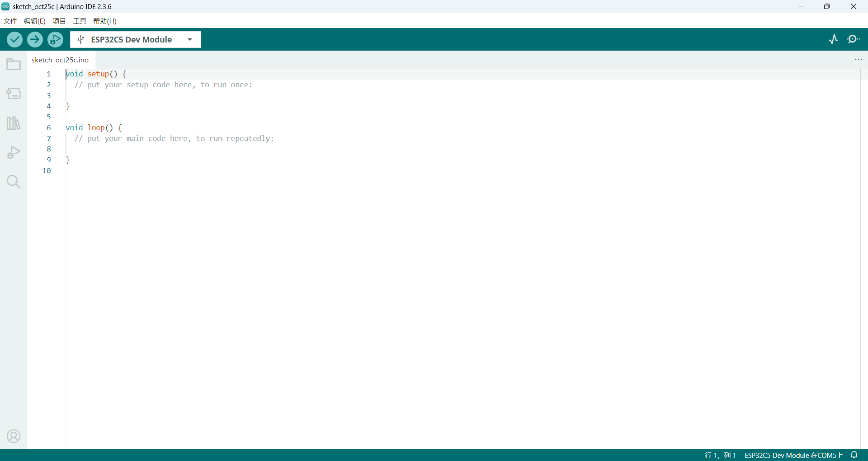Select the sketch_oct25c.ino tab
868x461 pixels.
tap(60, 60)
